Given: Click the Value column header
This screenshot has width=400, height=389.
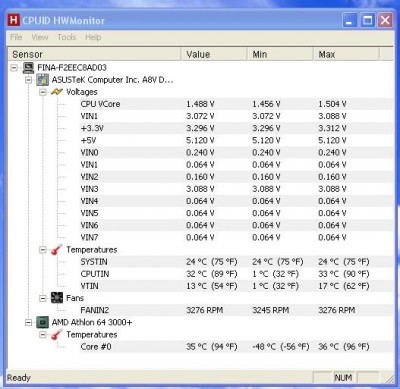Looking at the screenshot, I should pos(214,54).
